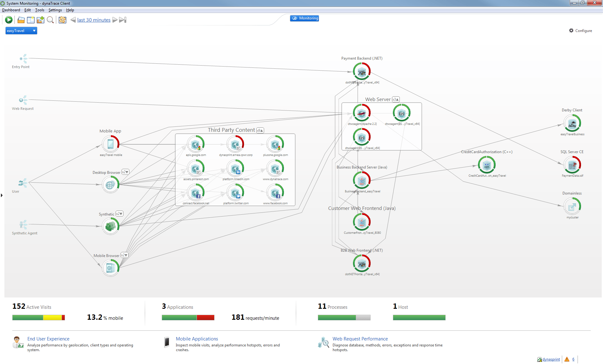This screenshot has width=603, height=364.
Task: Click the Active Visits status bar
Action: point(39,318)
